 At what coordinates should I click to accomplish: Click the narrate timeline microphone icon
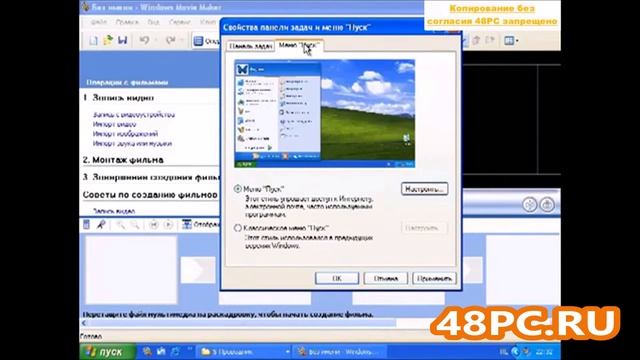pos(101,225)
